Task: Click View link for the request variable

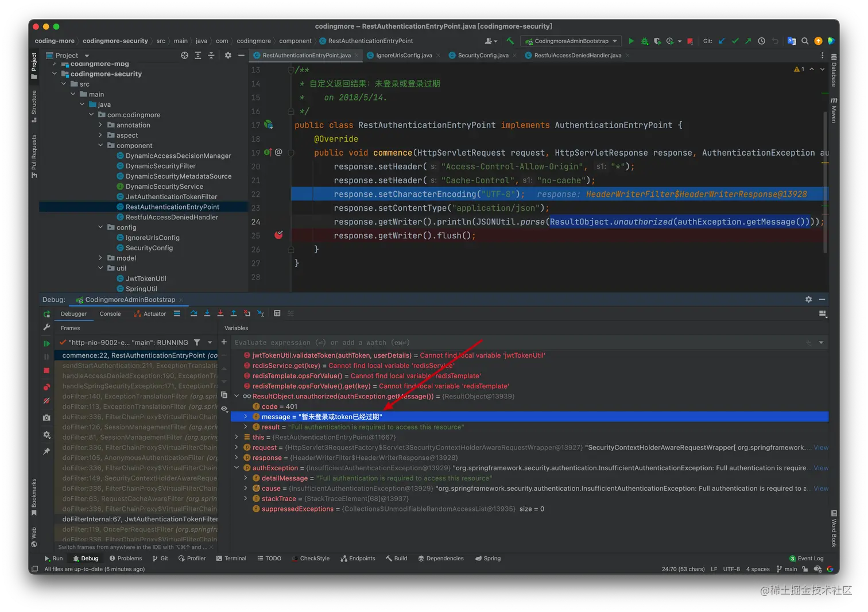Action: point(821,447)
